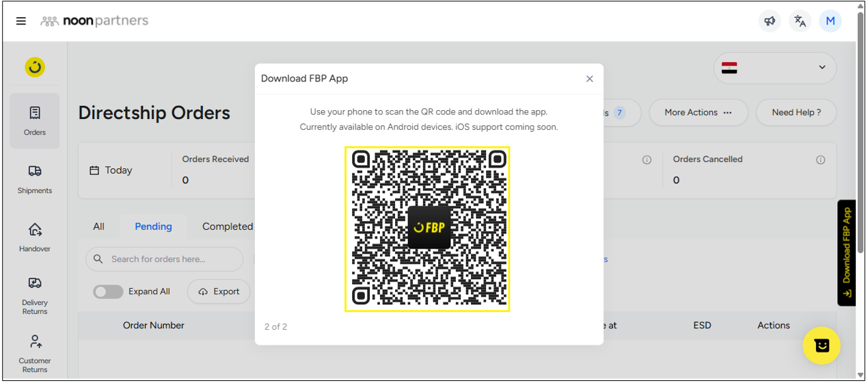Open the language translation icon
Viewport: 868px width, 383px height.
coord(800,21)
